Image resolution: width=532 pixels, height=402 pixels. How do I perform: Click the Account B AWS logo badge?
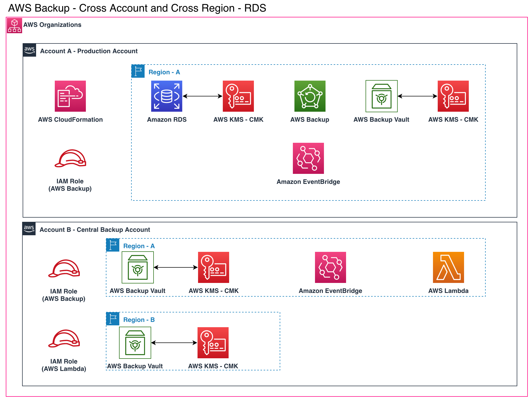point(29,229)
